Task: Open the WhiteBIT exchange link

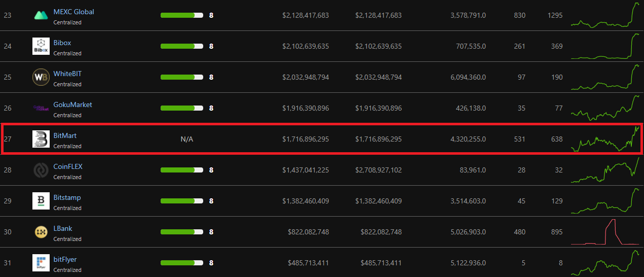Action: coord(67,74)
